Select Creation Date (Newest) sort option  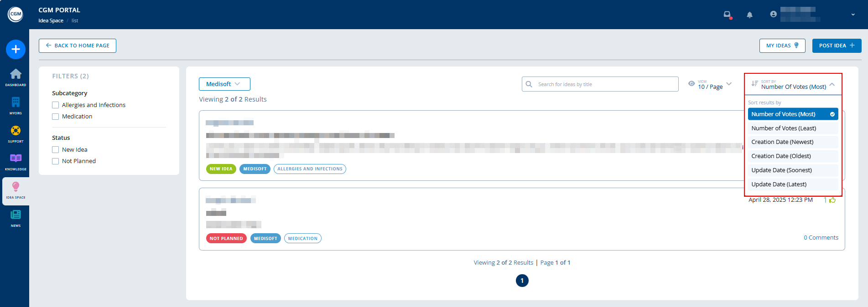click(782, 142)
